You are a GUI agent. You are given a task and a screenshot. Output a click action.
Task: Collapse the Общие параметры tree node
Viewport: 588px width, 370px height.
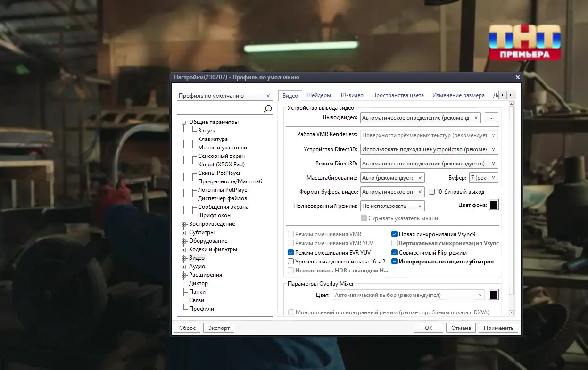(184, 122)
